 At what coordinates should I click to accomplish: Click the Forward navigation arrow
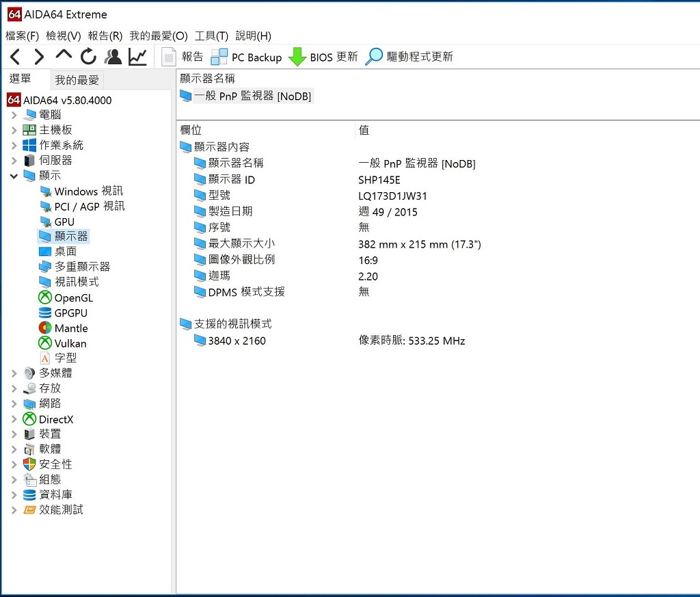click(x=39, y=57)
